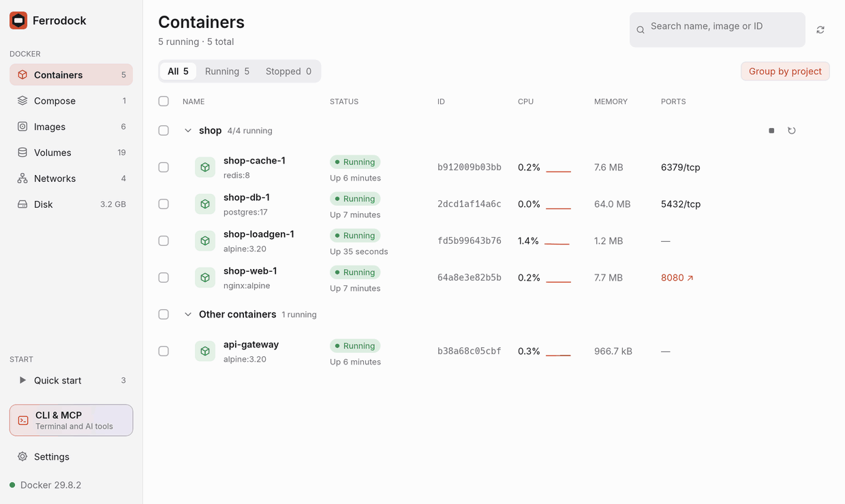Viewport: 845px width, 504px height.
Task: Click the shop-web-1 container name
Action: (x=250, y=271)
